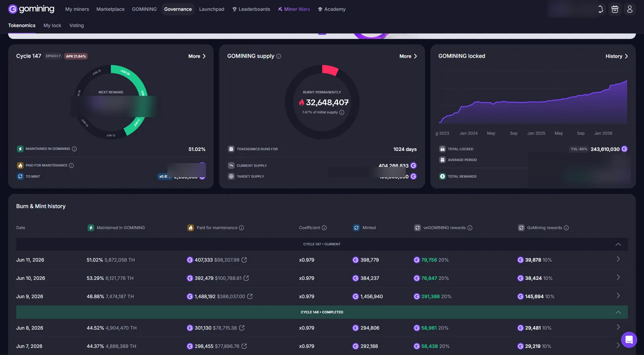Viewport: 644px width, 355px height.
Task: Click the info icon beside Coefficient header
Action: 324,228
